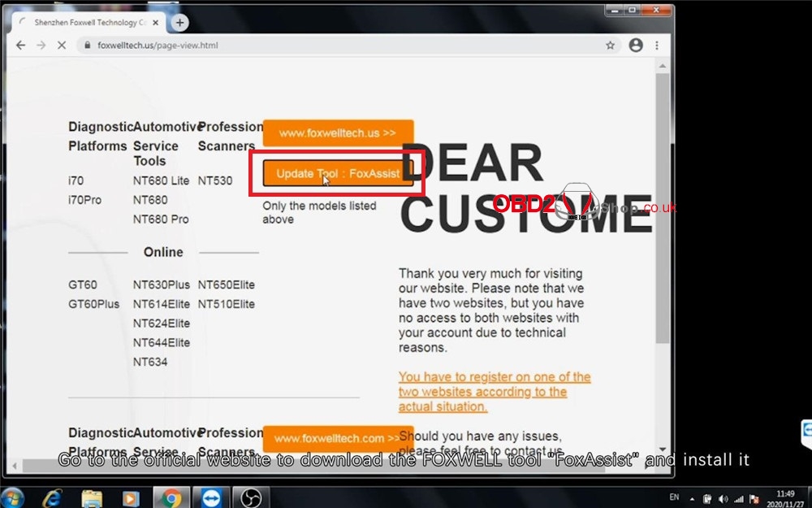Image resolution: width=812 pixels, height=508 pixels.
Task: Open the Chrome profile avatar menu
Action: [x=636, y=46]
